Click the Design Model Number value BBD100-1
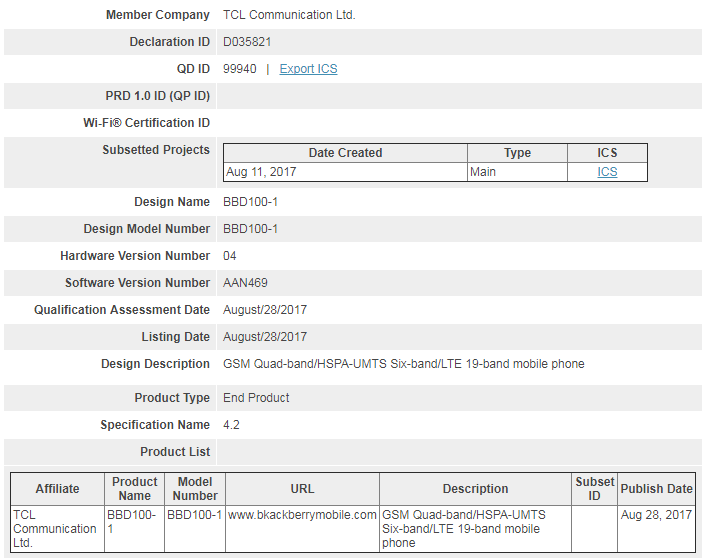This screenshot has height=558, width=703. 251,229
